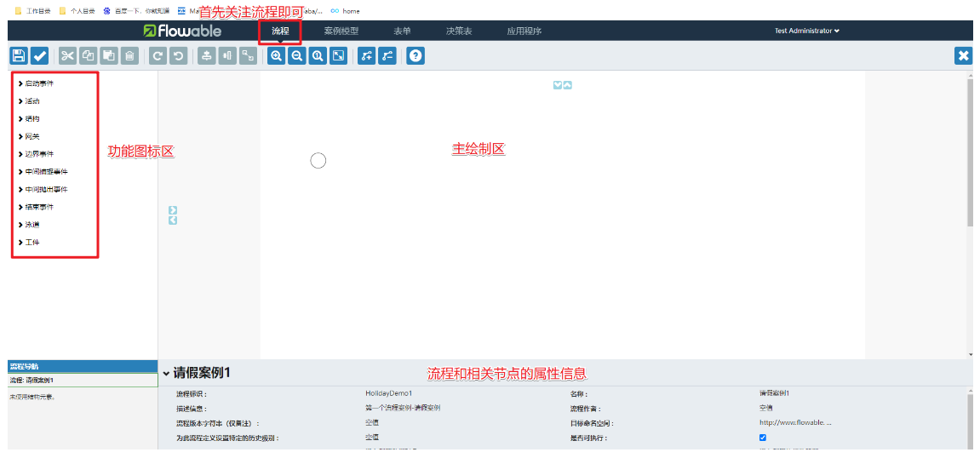Edit the namespace value http://www.flowable.

click(795, 422)
